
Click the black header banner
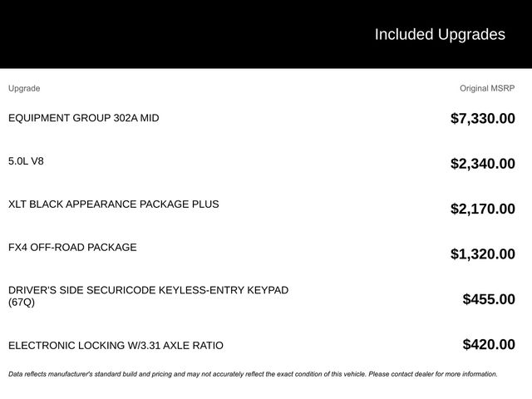click(166, 34)
